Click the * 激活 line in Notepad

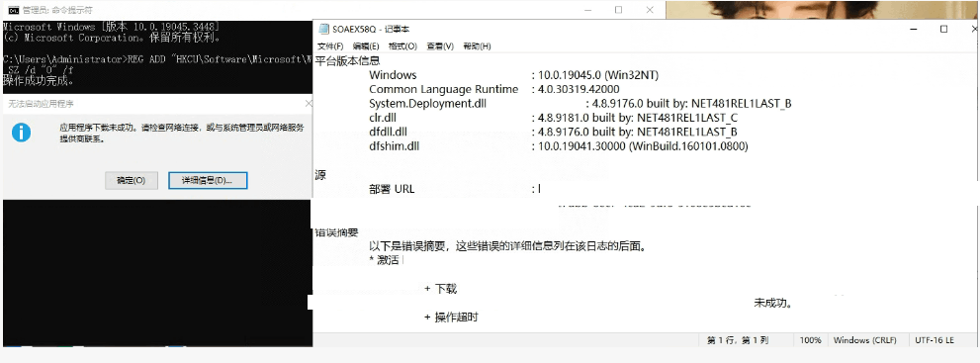[384, 260]
